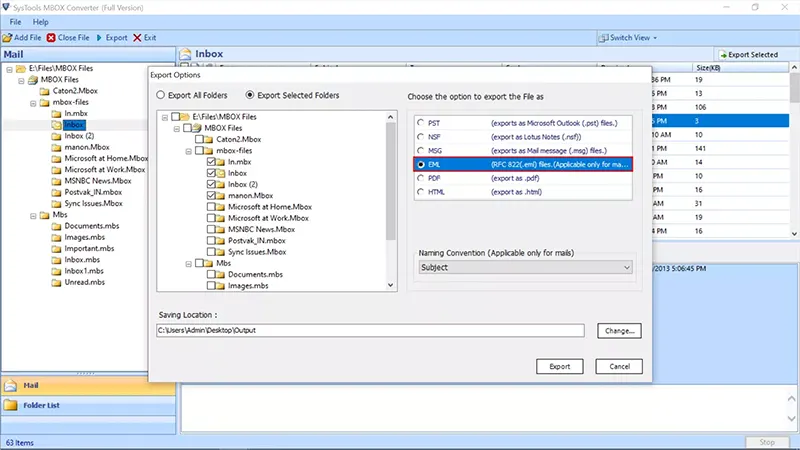Collapse mbox-files node in Mail panel
The width and height of the screenshot is (800, 450).
(x=33, y=103)
